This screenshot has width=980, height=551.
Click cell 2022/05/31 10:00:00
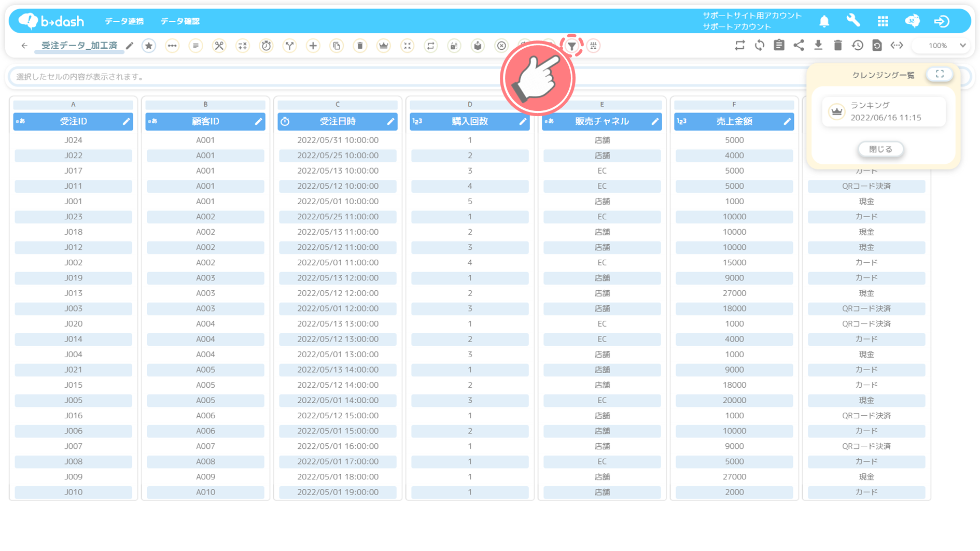[338, 140]
